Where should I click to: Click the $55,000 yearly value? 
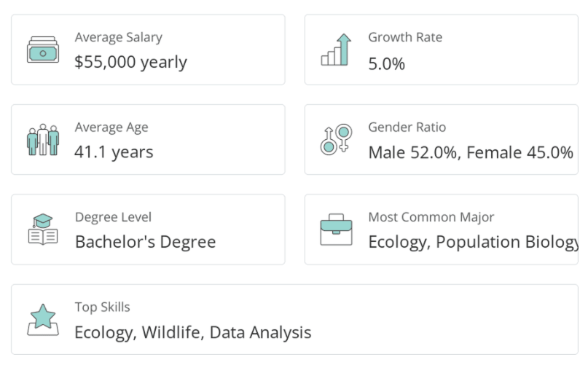point(130,62)
